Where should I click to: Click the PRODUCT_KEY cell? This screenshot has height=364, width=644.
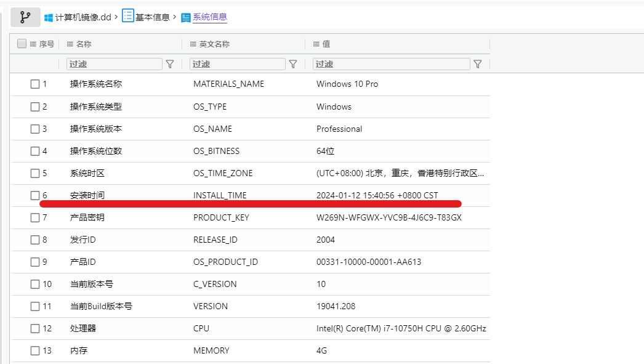222,218
